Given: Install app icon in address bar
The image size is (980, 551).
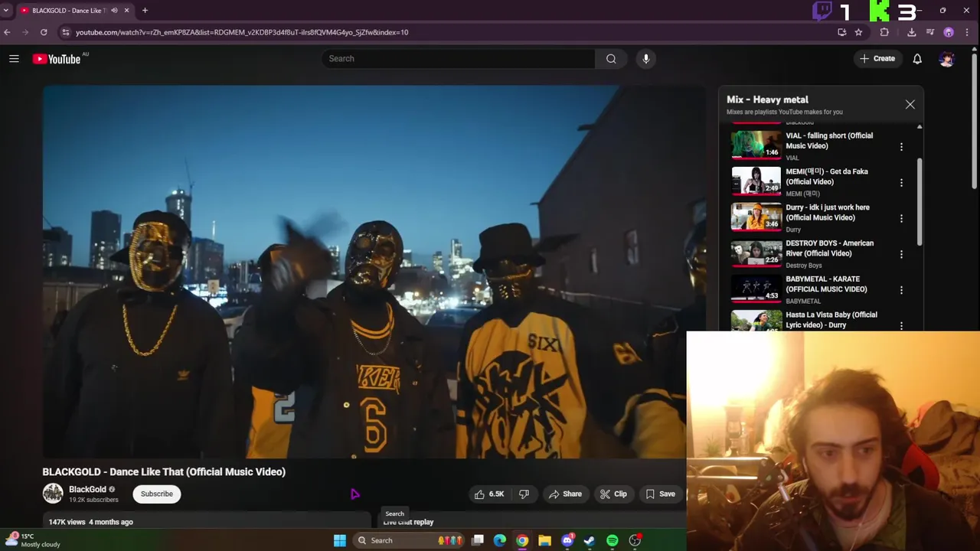Looking at the screenshot, I should tap(842, 32).
